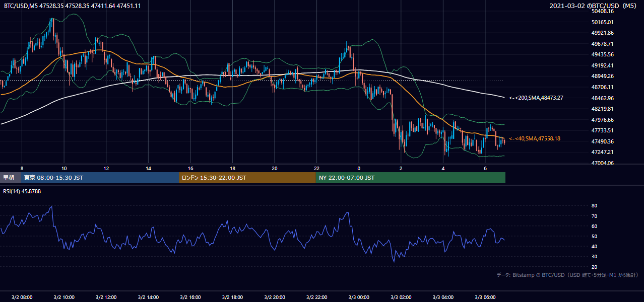Click the '3/3 06:00' time label
Screen dimensions: 644x302
click(485, 297)
